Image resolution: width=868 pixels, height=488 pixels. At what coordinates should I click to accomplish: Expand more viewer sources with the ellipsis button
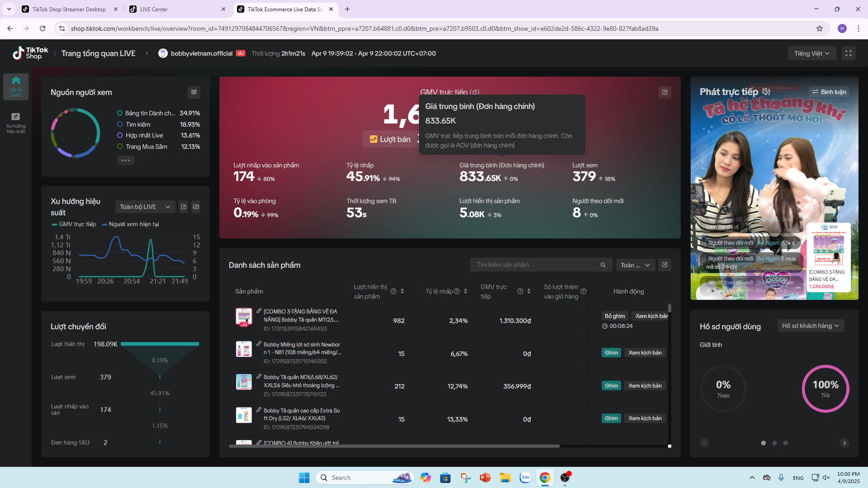point(125,161)
